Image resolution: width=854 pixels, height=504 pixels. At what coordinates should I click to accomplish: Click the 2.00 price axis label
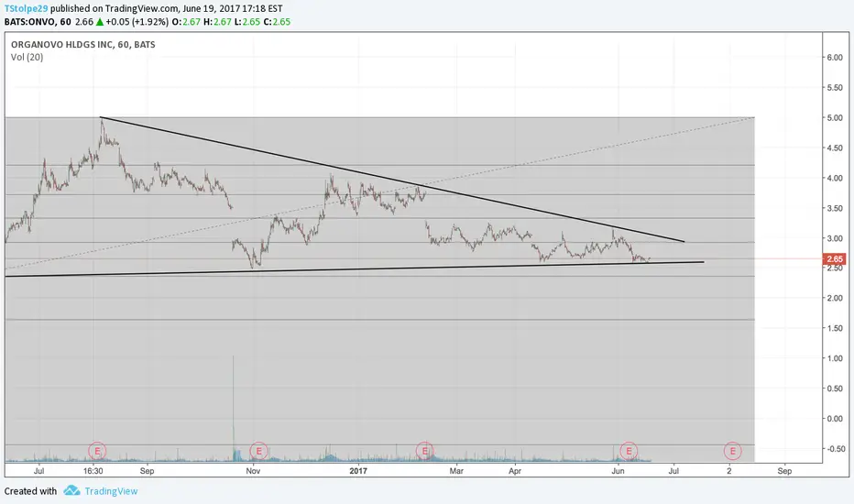pyautogui.click(x=835, y=298)
